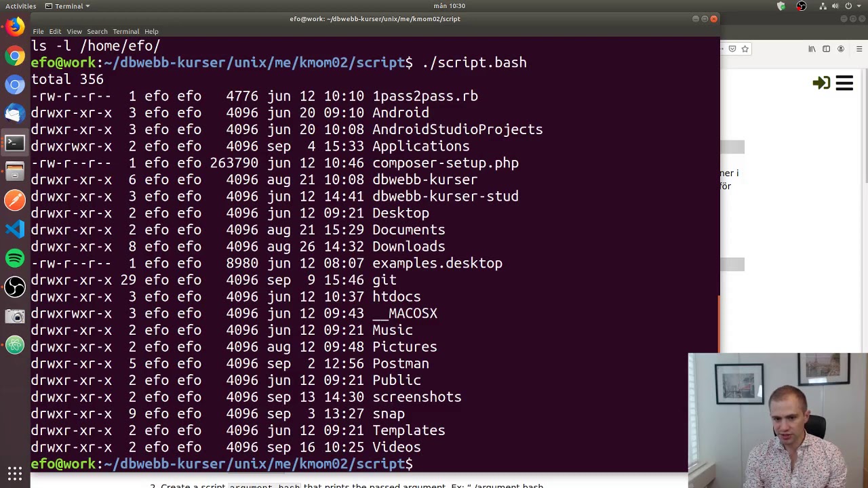868x488 pixels.
Task: Open Firefox library icon
Action: tap(812, 49)
